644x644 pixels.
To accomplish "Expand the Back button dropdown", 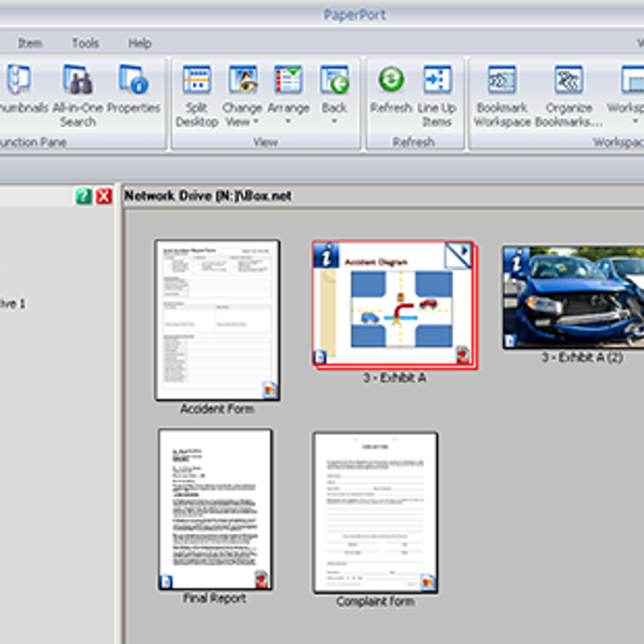I will 334,121.
